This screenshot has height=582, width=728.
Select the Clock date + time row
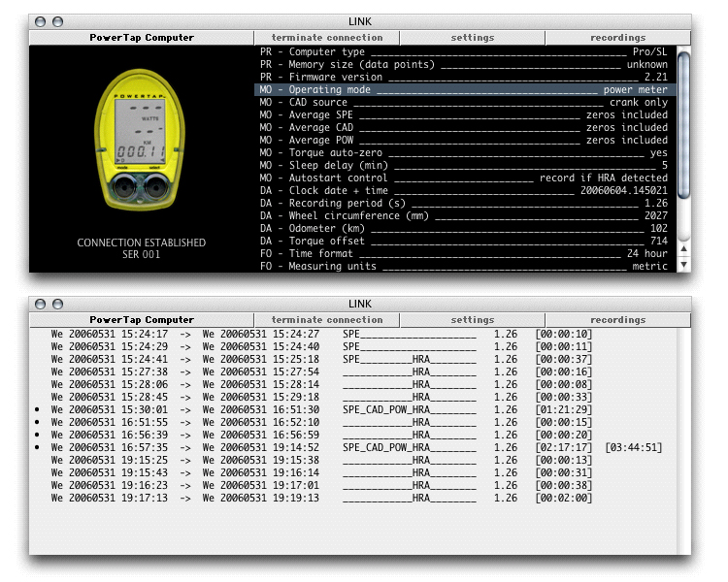click(465, 190)
